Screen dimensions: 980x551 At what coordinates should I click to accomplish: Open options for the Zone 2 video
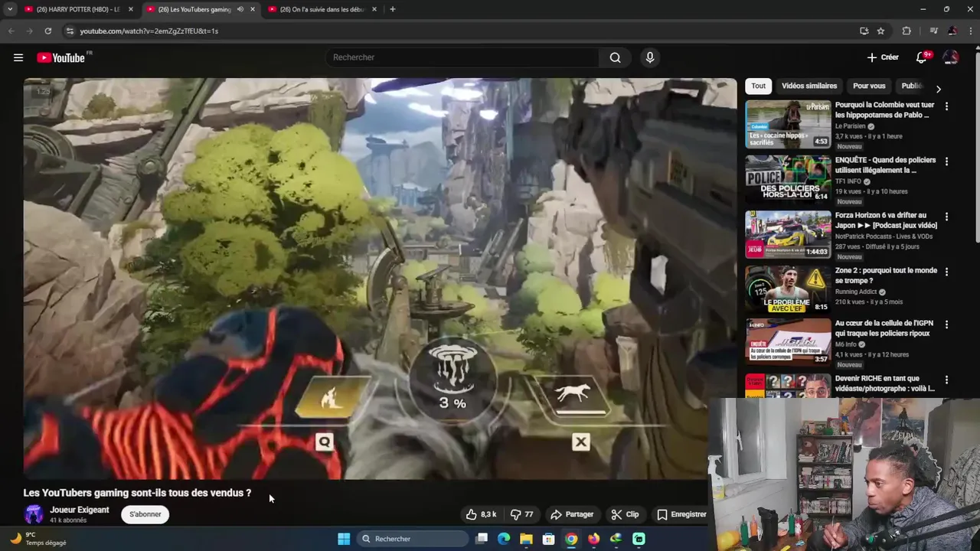tap(946, 272)
